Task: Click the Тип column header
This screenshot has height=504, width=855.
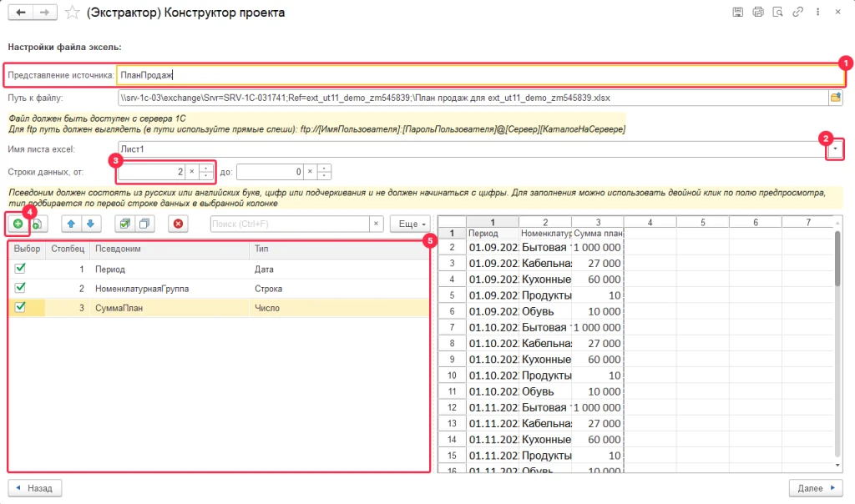Action: 261,249
